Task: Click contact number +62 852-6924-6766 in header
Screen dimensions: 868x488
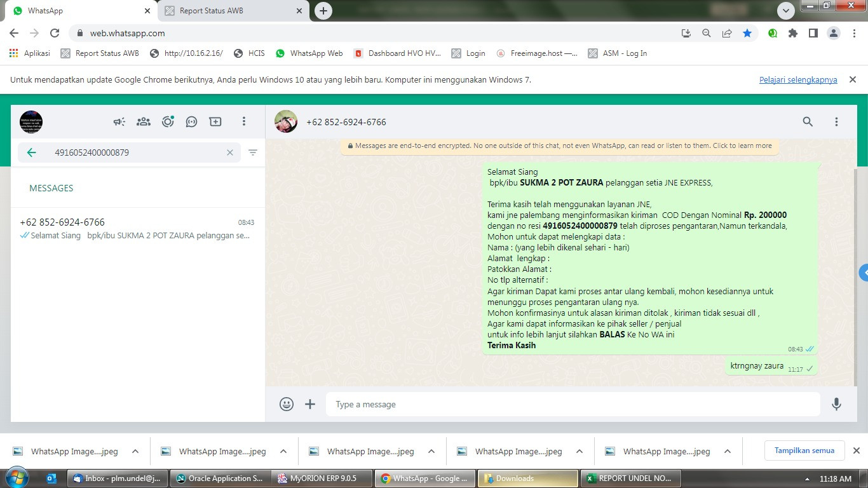Action: tap(346, 122)
